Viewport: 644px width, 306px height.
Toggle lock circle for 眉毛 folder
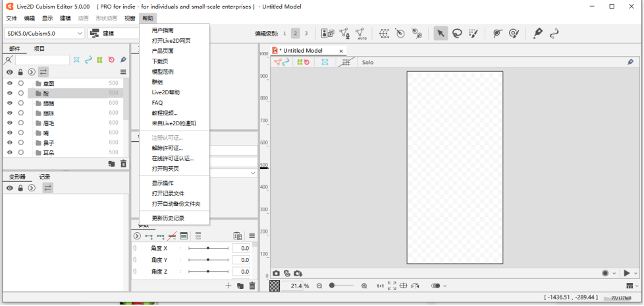pyautogui.click(x=20, y=123)
